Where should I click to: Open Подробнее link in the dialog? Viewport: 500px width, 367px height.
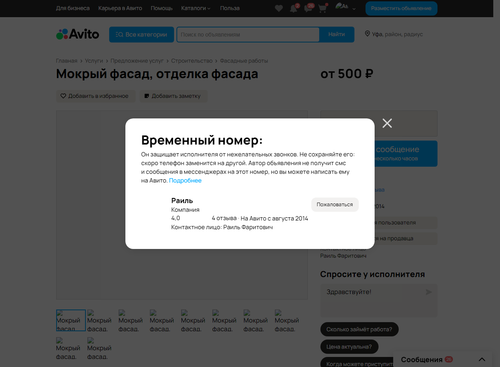[x=185, y=181]
